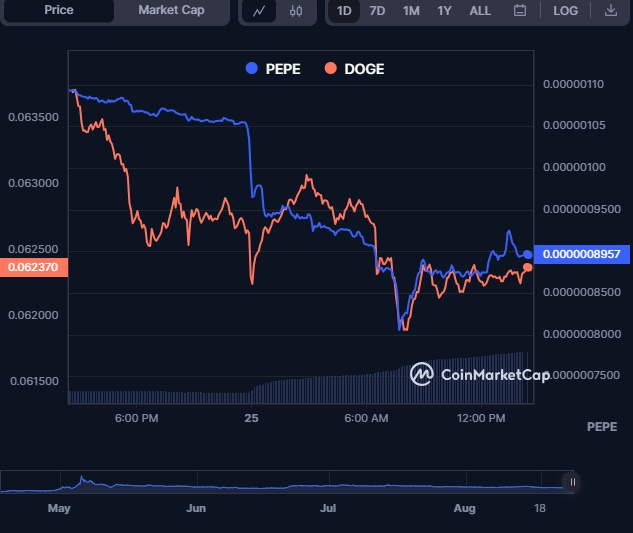
Task: Switch to the Price tab
Action: click(x=59, y=10)
